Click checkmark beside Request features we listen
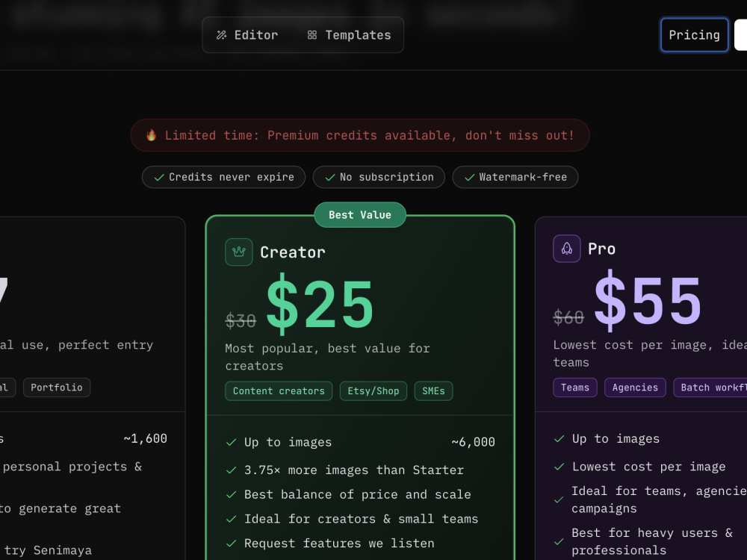 pos(231,544)
